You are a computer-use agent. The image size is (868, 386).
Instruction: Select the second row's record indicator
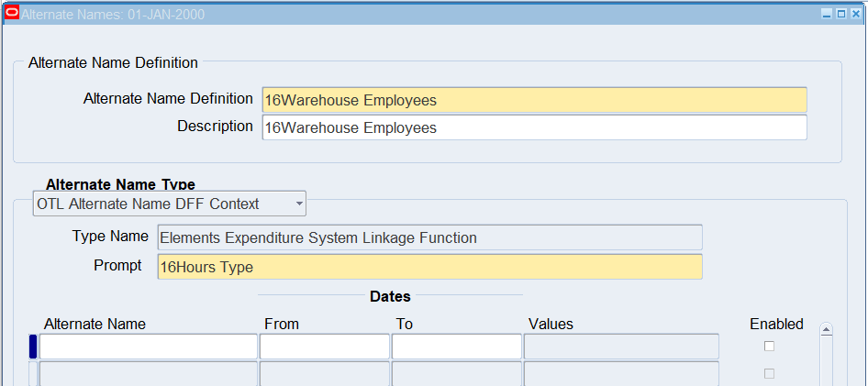click(33, 374)
